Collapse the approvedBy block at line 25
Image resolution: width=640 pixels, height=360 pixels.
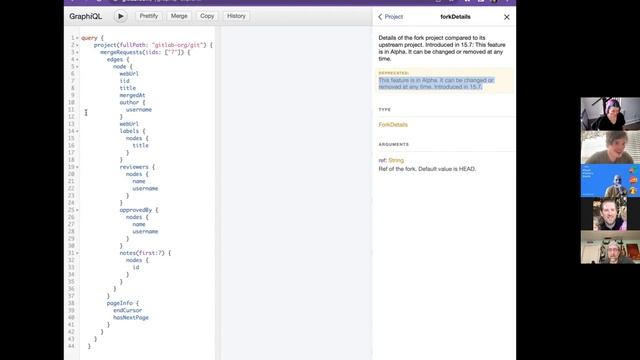[77, 210]
